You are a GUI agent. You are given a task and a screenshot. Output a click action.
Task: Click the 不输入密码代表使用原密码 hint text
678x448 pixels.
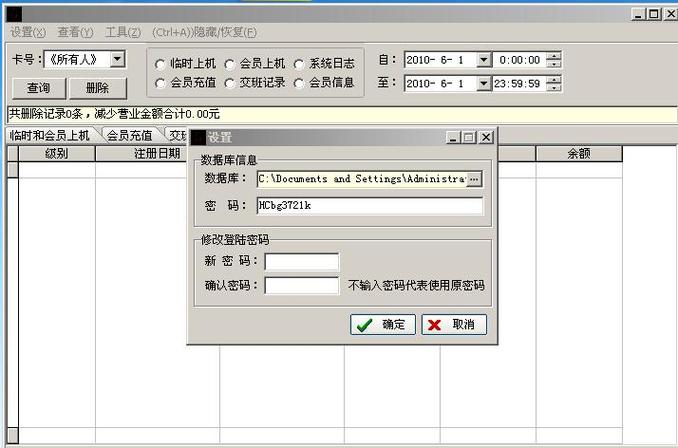pyautogui.click(x=416, y=285)
